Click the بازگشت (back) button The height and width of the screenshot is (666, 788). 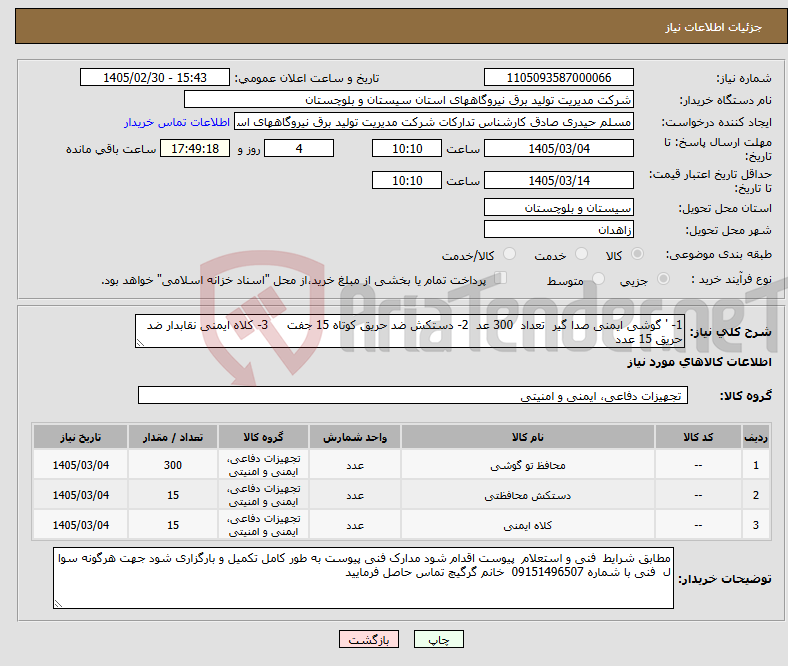pos(369,639)
